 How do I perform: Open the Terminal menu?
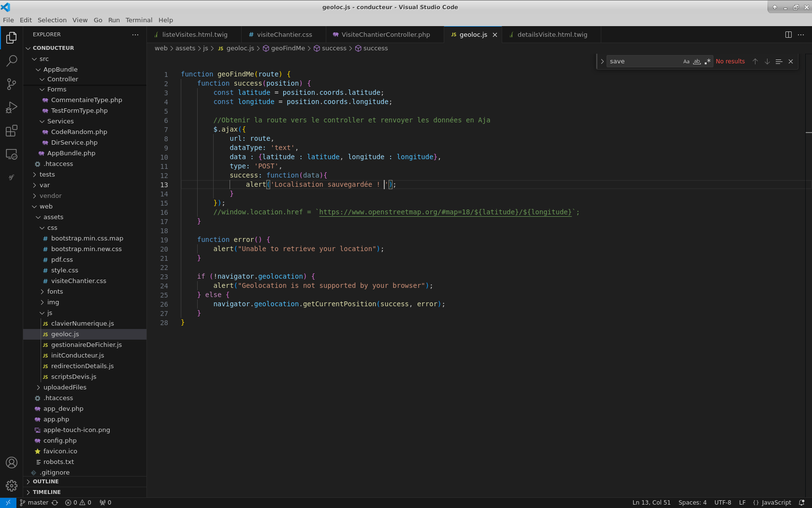(x=139, y=20)
